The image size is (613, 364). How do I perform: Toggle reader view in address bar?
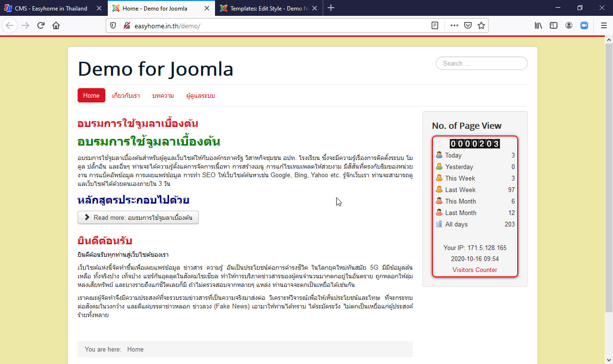coord(435,26)
